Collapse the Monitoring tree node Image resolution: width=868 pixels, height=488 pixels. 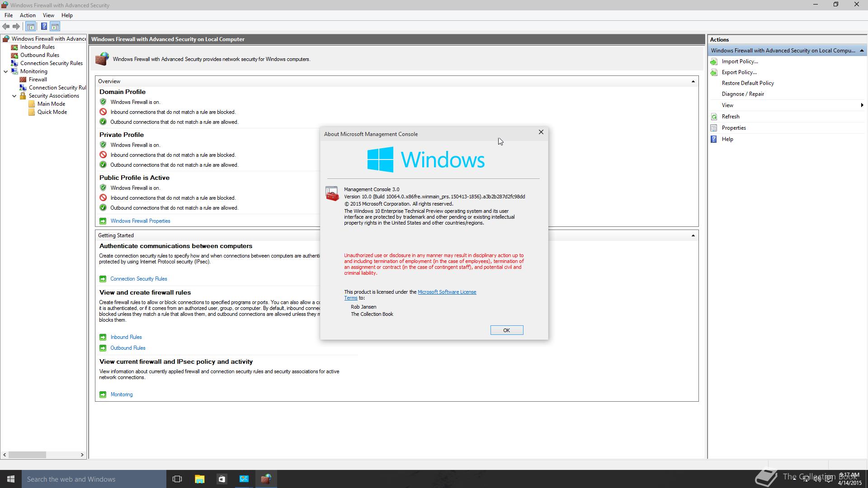coord(6,71)
